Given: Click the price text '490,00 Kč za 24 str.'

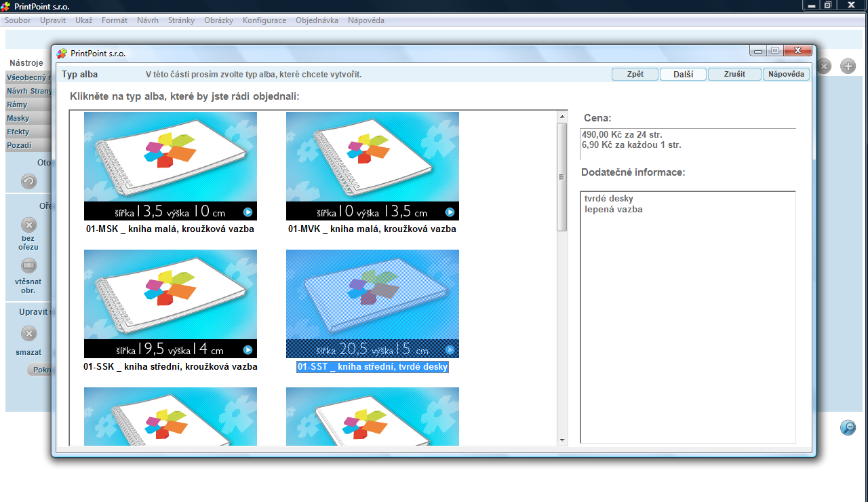Looking at the screenshot, I should click(622, 134).
